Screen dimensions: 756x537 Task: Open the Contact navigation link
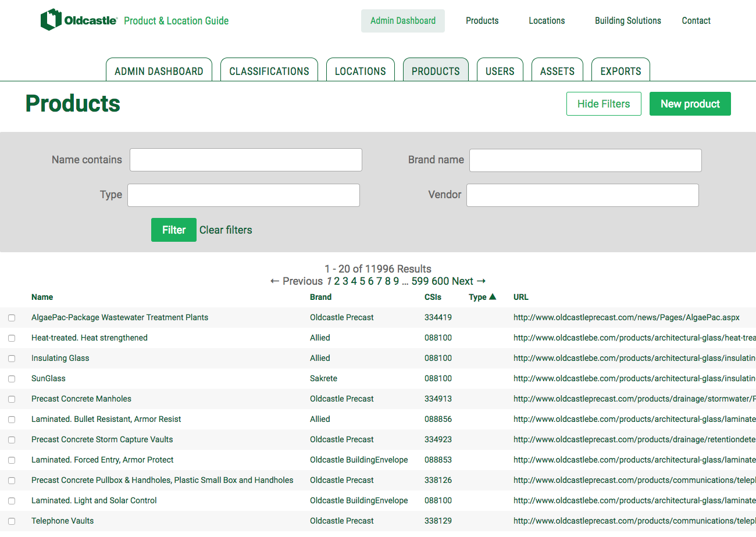click(x=696, y=21)
